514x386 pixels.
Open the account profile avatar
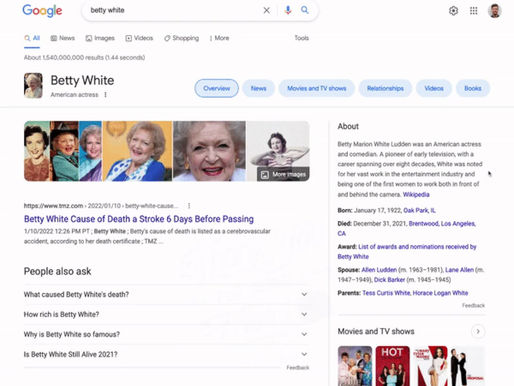pos(495,11)
